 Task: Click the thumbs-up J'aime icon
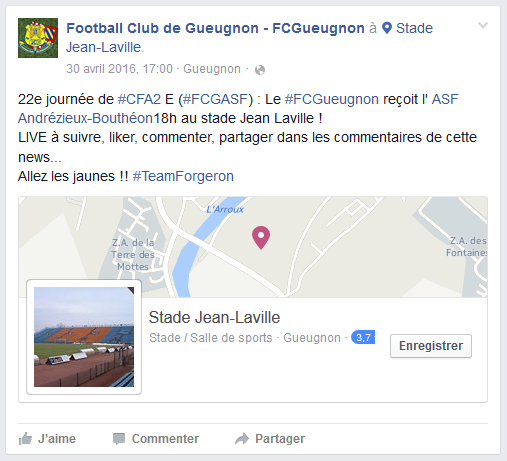pyautogui.click(x=25, y=439)
